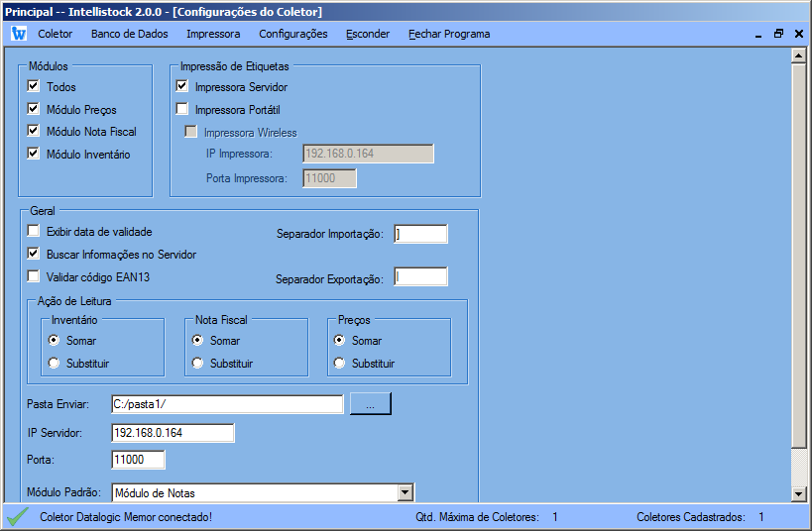The image size is (812, 531).
Task: Click the 'Impressão de Etiquetas' group label
Action: click(x=235, y=66)
